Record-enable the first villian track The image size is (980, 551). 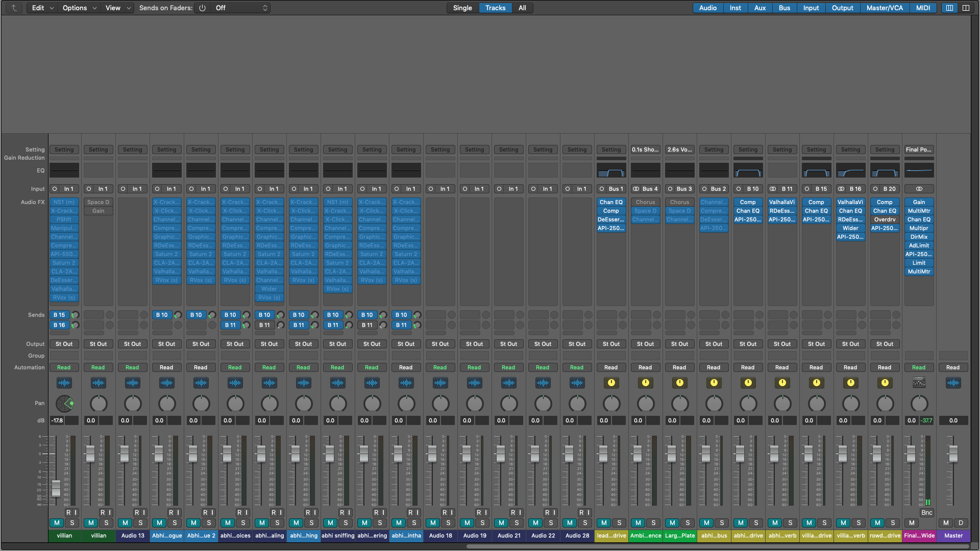coord(68,512)
